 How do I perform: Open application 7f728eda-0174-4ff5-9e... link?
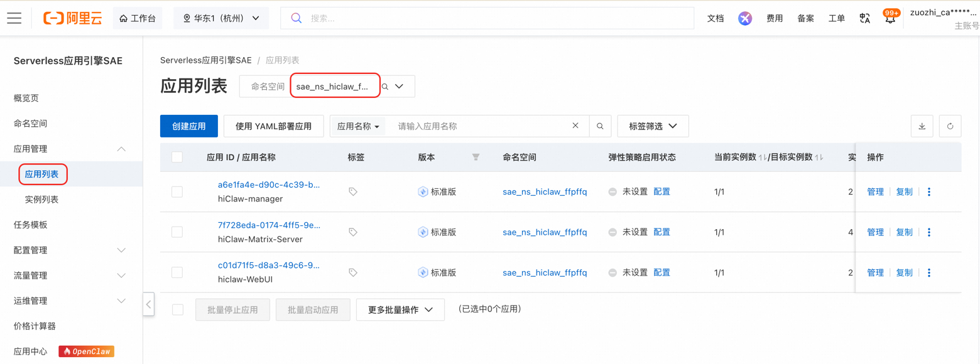(x=269, y=225)
